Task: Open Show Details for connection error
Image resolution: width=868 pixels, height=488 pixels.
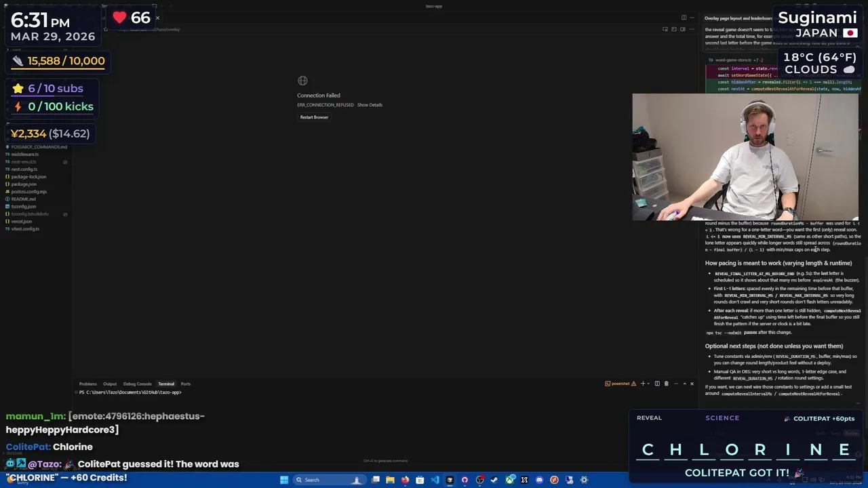Action: coord(370,105)
